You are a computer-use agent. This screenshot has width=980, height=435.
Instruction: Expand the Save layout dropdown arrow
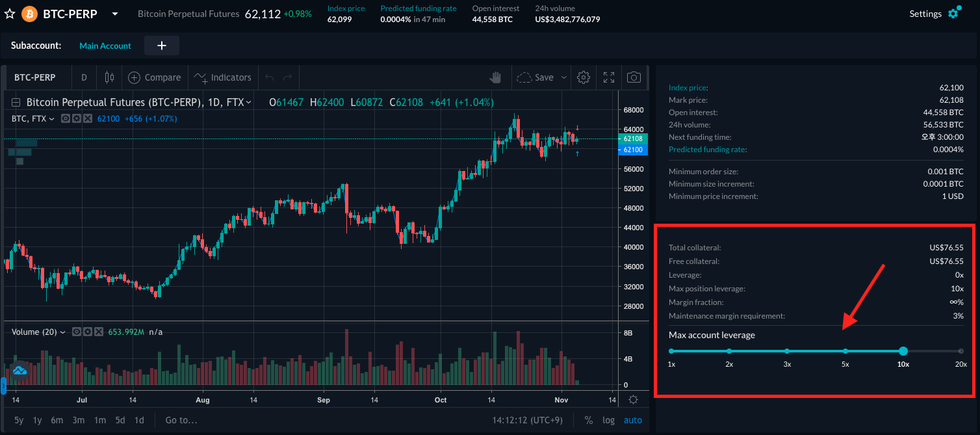(564, 77)
